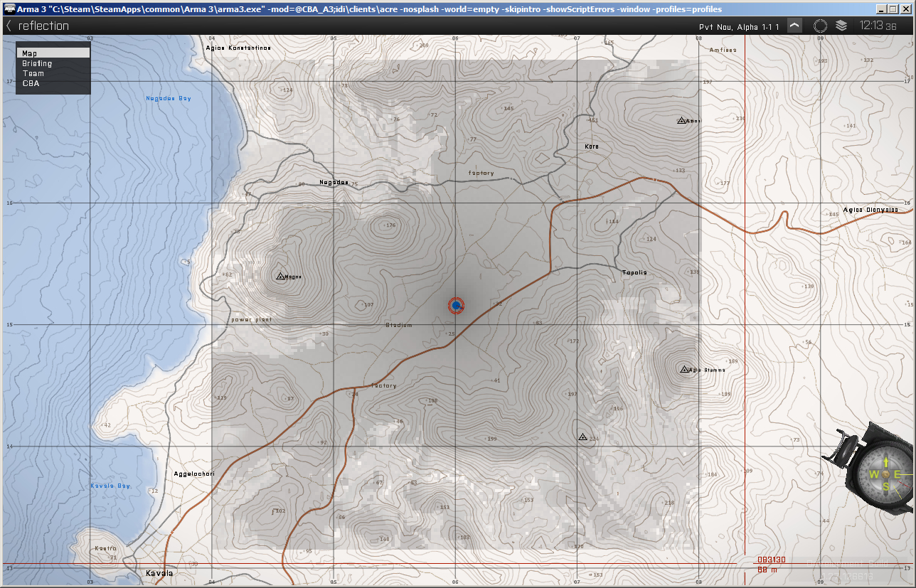The image size is (916, 588).
Task: Go back using the chevron beside 'reflection'
Action: coord(9,26)
